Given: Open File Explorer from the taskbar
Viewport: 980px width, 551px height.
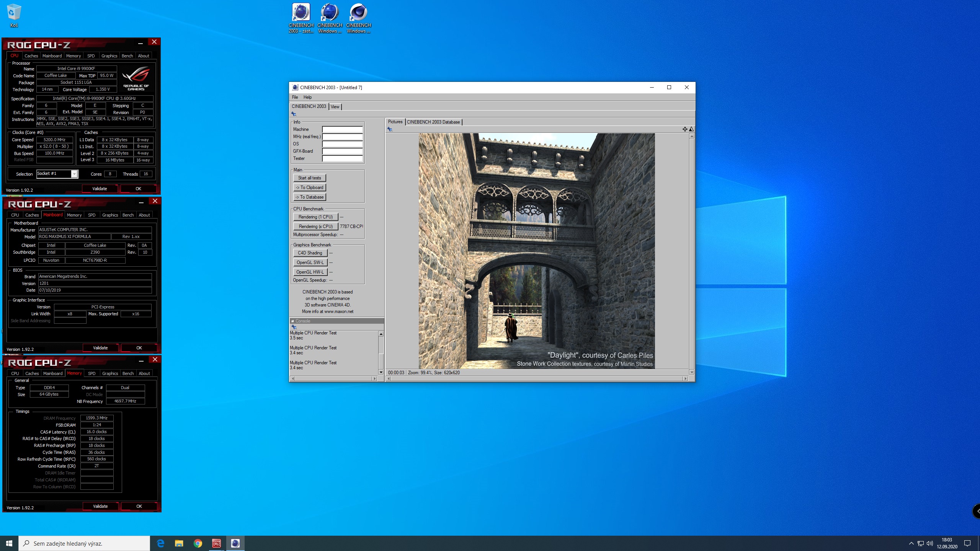Looking at the screenshot, I should point(179,543).
